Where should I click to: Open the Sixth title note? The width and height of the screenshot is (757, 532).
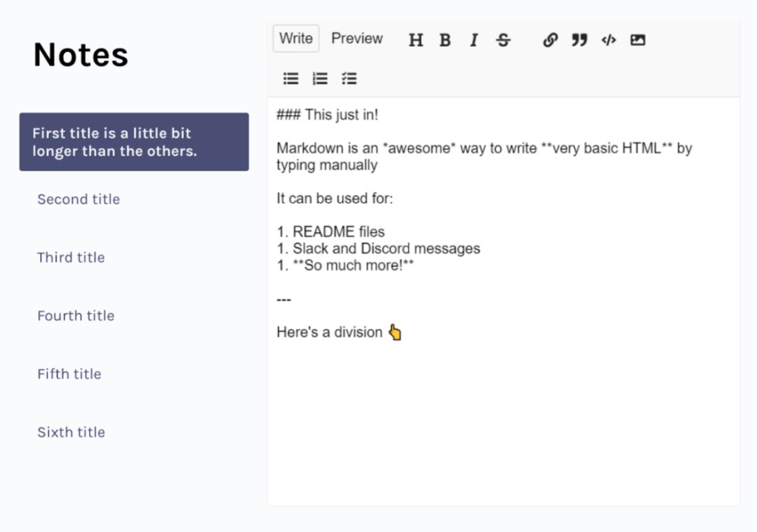71,432
